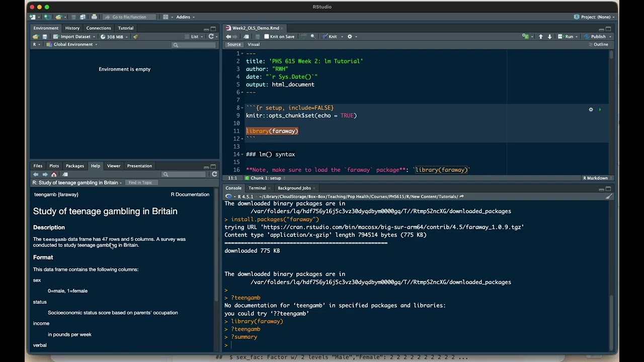Expand the Global Environment dropdown
Image resolution: width=644 pixels, height=362 pixels.
[x=72, y=44]
